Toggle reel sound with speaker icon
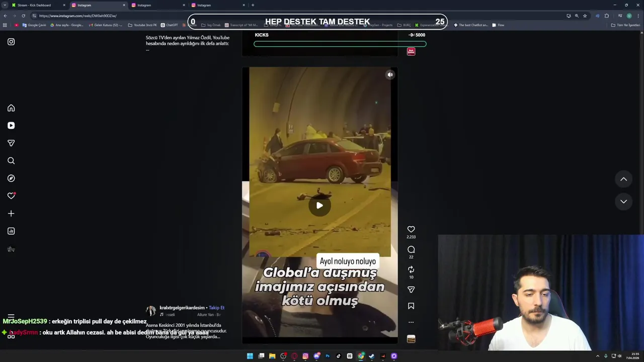 (x=390, y=74)
